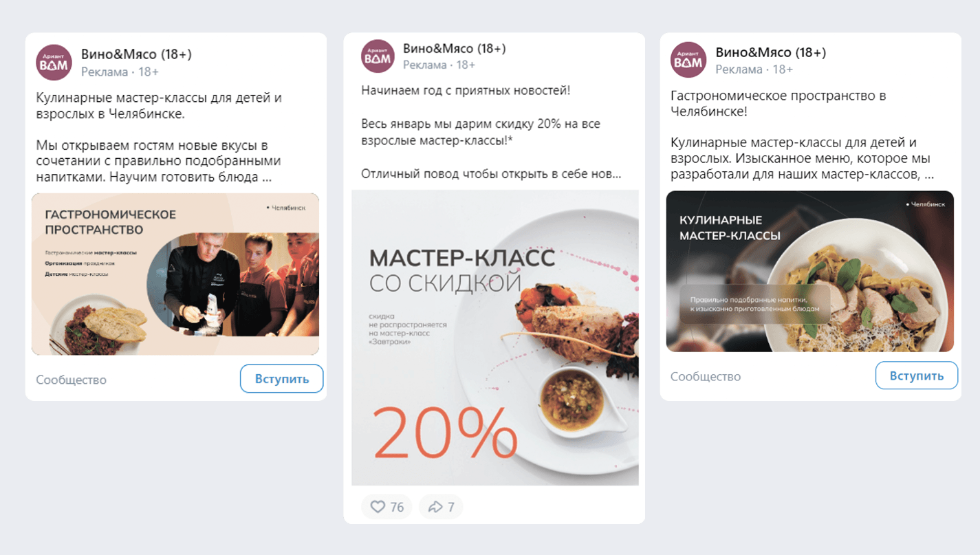This screenshot has width=980, height=555.
Task: Click the Сообщество label in the right card
Action: pos(706,376)
